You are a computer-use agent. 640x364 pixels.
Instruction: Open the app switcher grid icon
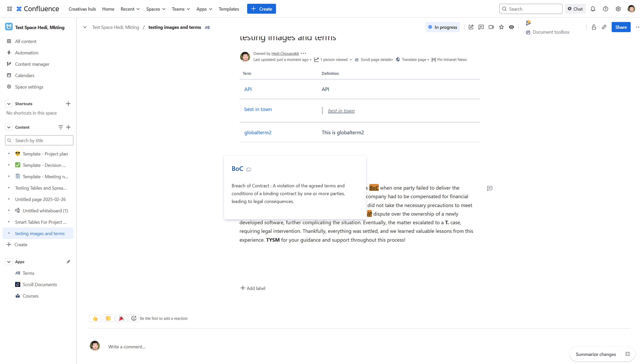pyautogui.click(x=10, y=9)
